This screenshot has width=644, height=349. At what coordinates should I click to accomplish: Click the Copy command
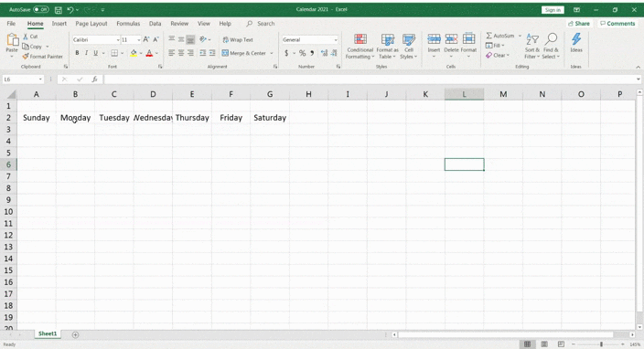click(33, 47)
